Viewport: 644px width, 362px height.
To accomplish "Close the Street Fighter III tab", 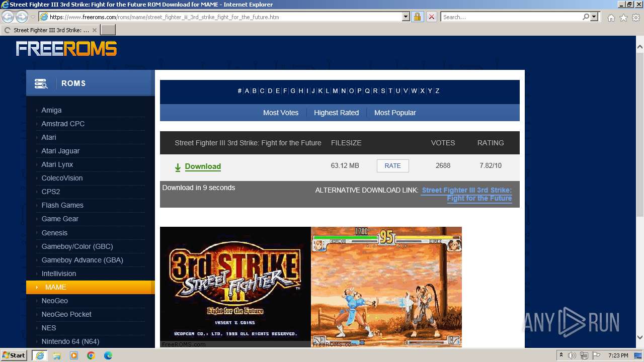I will (95, 30).
